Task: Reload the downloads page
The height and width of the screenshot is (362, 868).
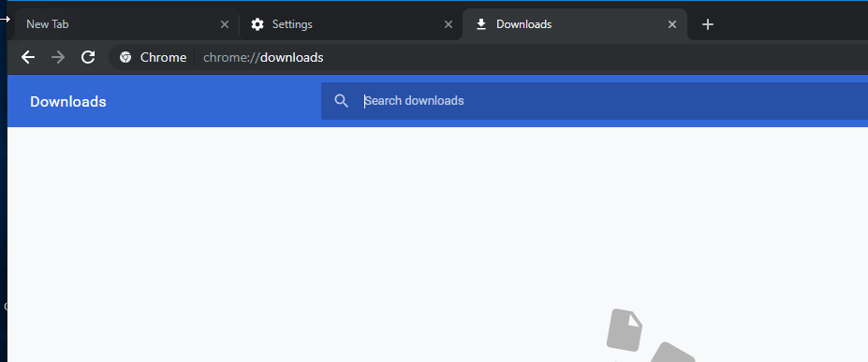Action: [88, 57]
